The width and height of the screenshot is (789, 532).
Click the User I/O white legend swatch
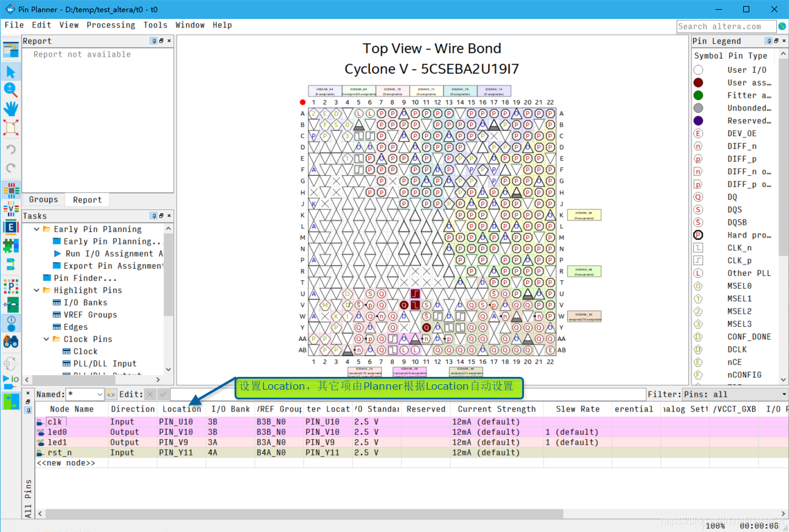(x=698, y=70)
